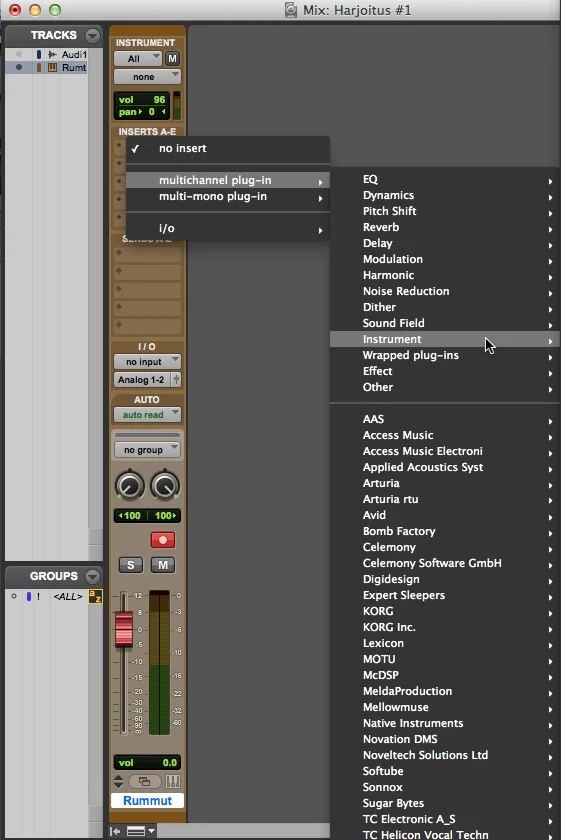Image resolution: width=561 pixels, height=840 pixels.
Task: Open the Delay category
Action: (x=445, y=243)
